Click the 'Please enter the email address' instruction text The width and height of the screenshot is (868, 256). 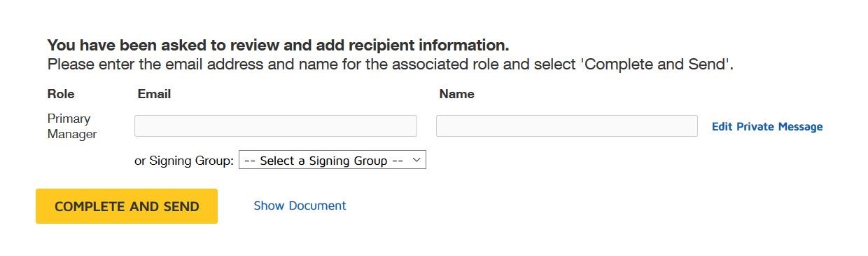click(x=391, y=65)
